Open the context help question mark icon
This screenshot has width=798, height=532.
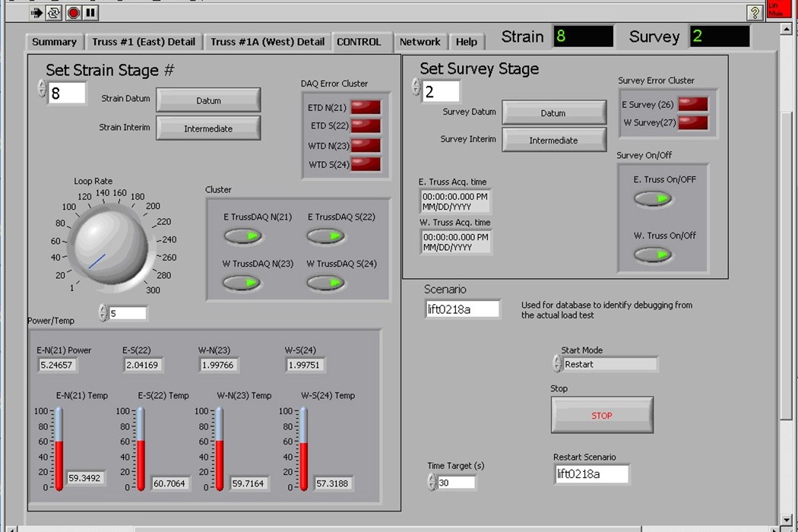click(x=754, y=12)
